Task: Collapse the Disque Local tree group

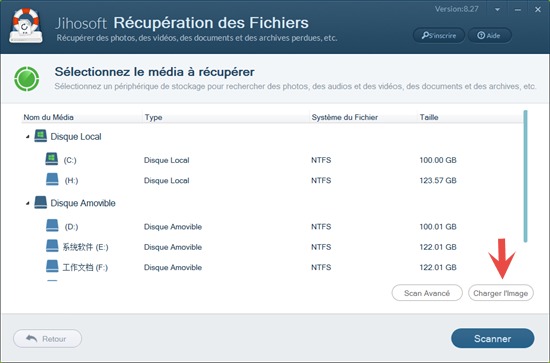Action: (27, 137)
